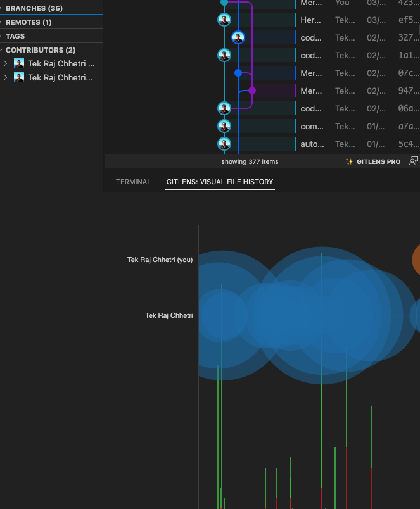
Task: Expand the REMOTES (1) section
Action: [51, 22]
